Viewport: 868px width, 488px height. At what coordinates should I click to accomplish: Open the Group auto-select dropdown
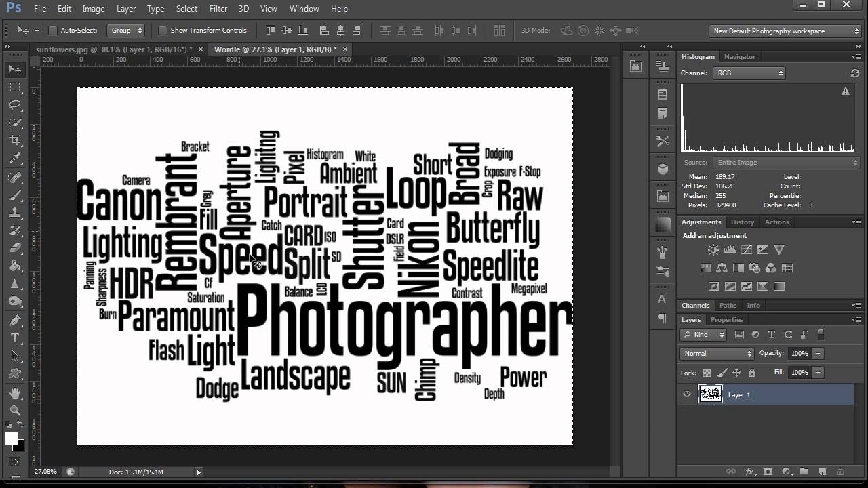coord(126,30)
